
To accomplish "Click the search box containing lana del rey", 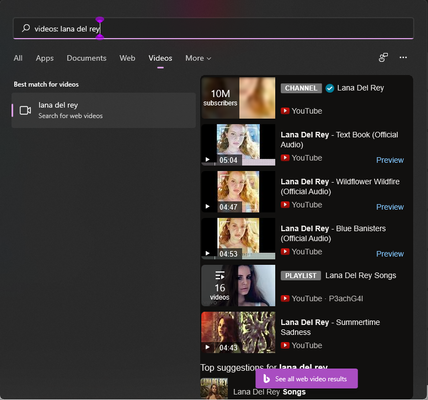I will 213,28.
